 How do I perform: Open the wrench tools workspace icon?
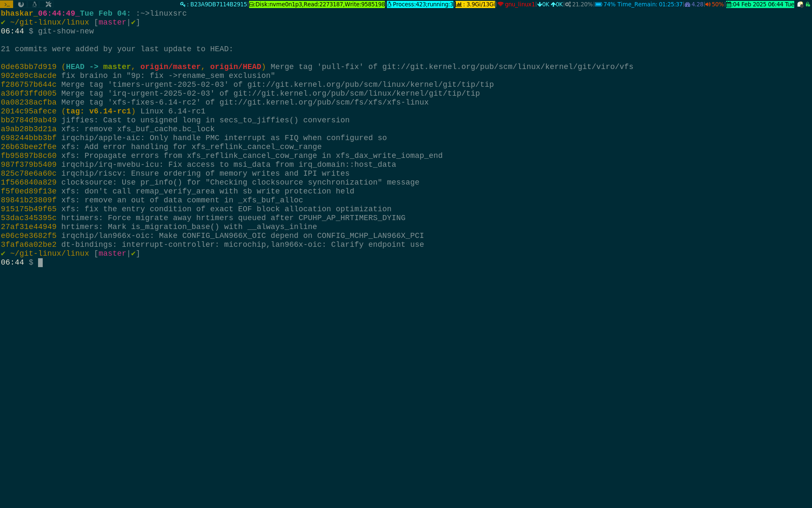49,4
